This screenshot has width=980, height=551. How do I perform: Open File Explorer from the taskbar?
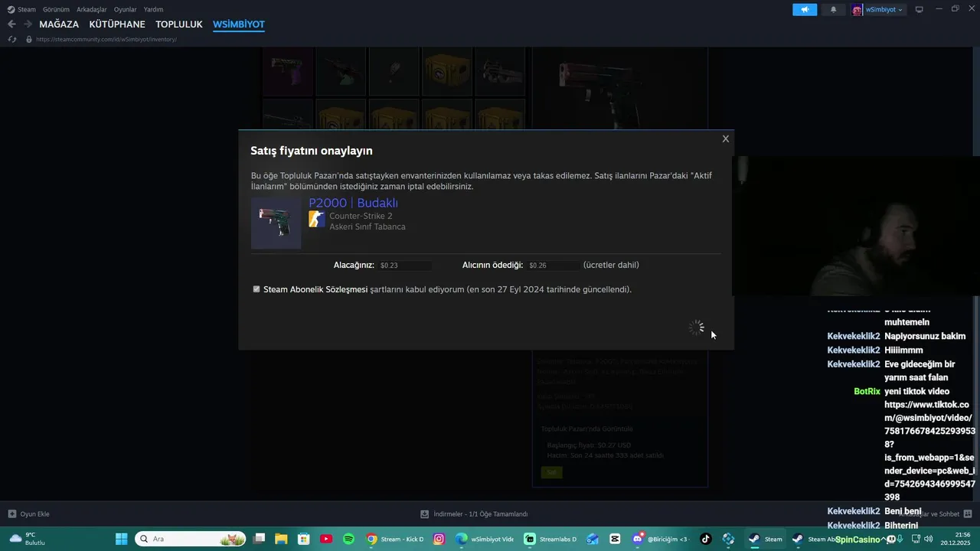(x=281, y=539)
